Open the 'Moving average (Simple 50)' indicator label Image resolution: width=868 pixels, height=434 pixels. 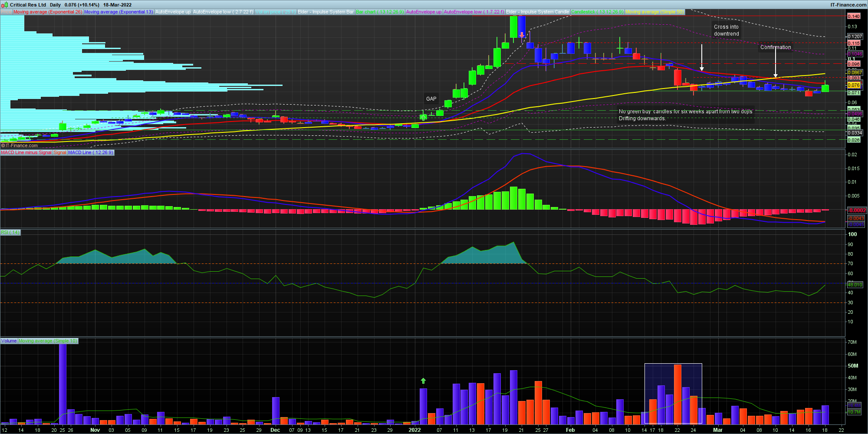click(654, 12)
